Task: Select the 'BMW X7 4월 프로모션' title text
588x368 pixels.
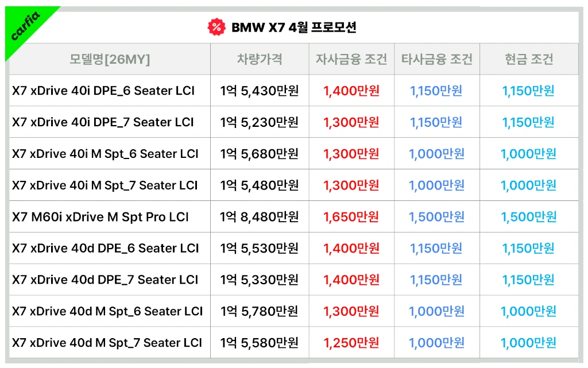Action: (293, 28)
